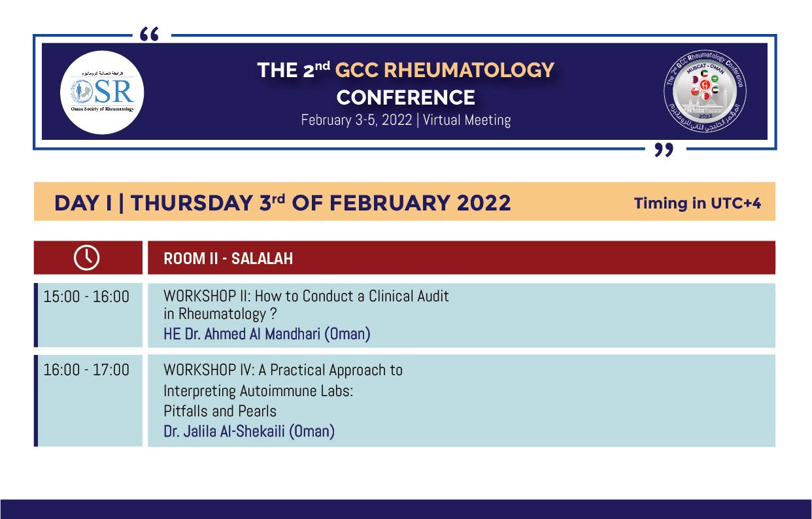Click speaker Dr. Jalila Al-Shekaili
This screenshot has width=812, height=519.
(x=249, y=431)
